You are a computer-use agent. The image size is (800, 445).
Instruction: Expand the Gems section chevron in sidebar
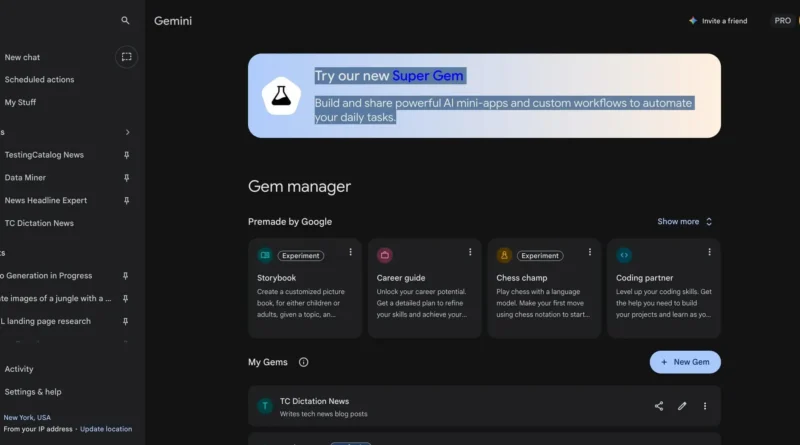tap(128, 132)
